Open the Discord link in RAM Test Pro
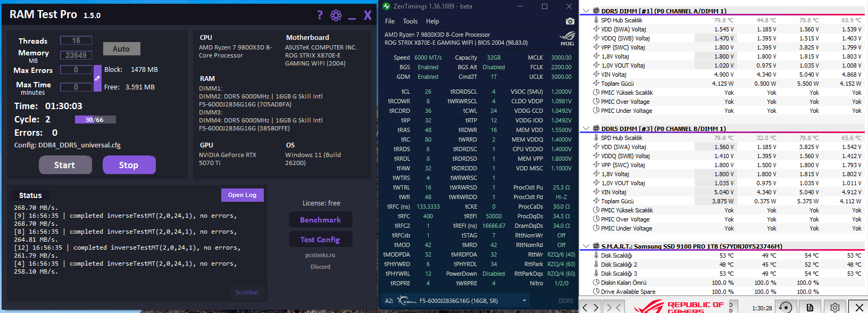 tap(320, 267)
